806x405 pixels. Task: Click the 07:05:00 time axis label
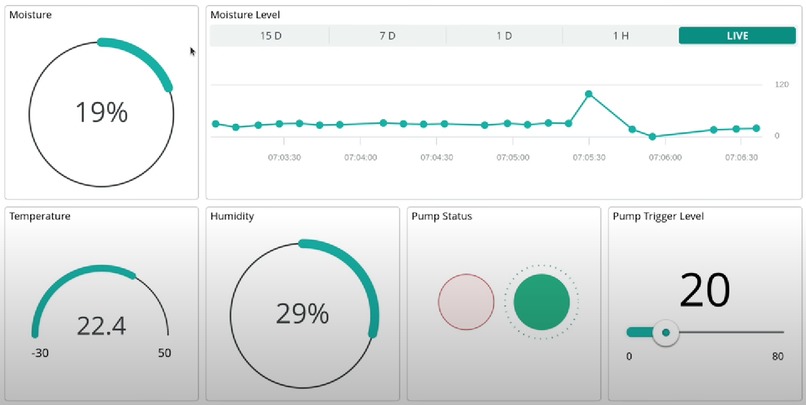(512, 157)
